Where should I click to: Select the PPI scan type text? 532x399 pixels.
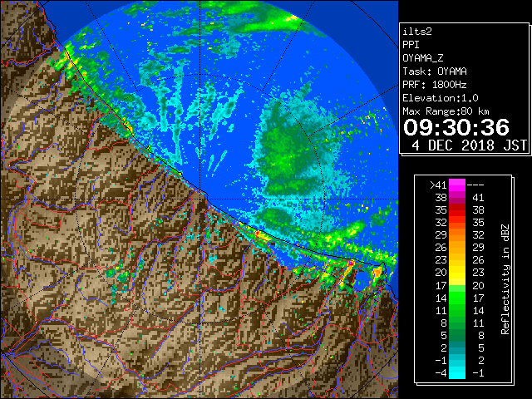(411, 45)
